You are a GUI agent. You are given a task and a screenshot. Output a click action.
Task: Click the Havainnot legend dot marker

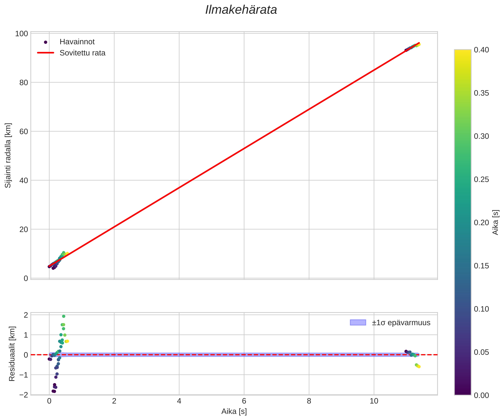(x=46, y=42)
